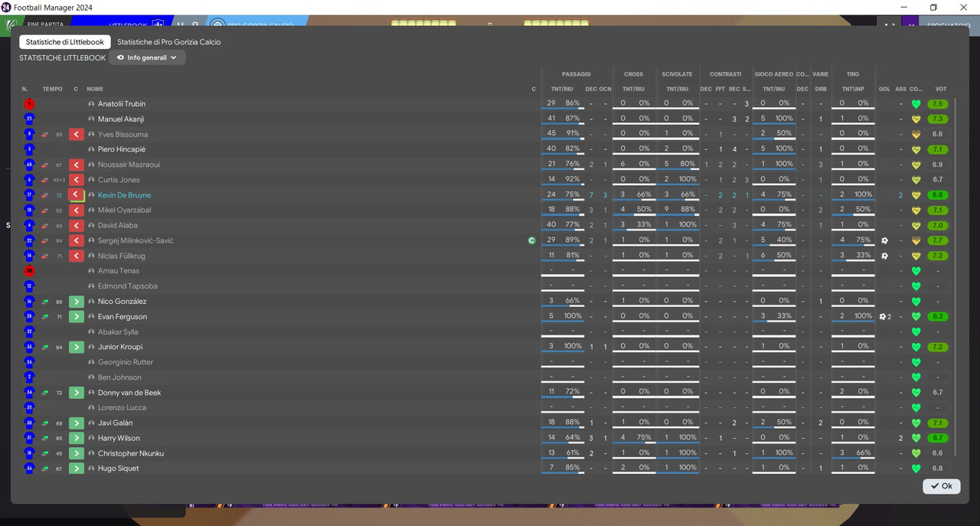Select the Statistiche di Littlebook tab
Viewport: 980px width, 526px height.
[65, 42]
